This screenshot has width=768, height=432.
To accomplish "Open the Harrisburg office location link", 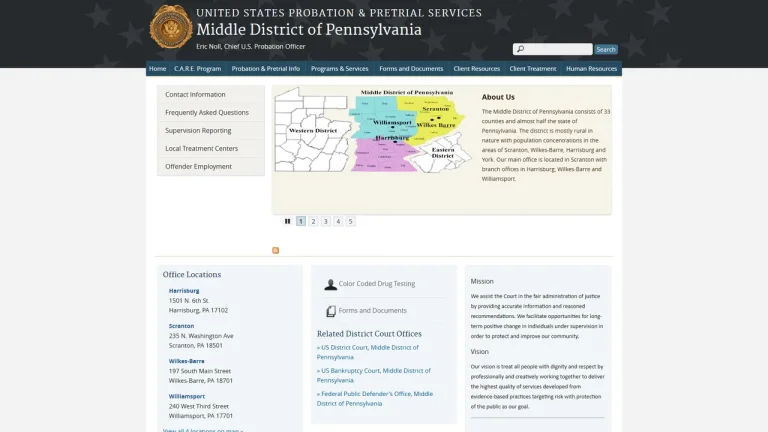I will pyautogui.click(x=184, y=291).
